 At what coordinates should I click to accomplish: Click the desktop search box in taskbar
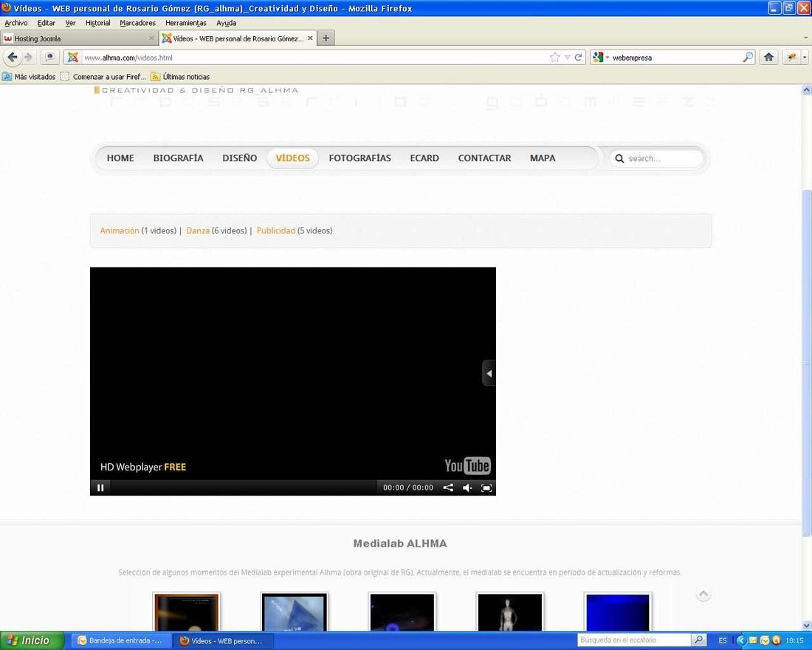(x=634, y=640)
